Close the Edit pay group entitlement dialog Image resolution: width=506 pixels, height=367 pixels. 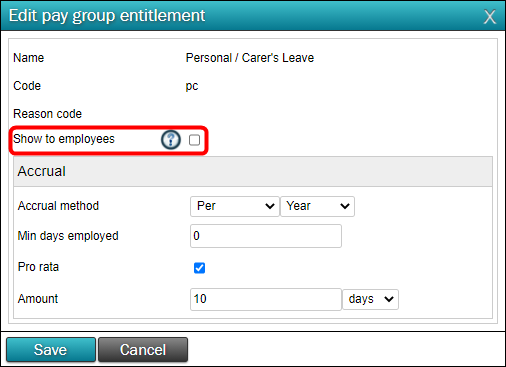489,16
